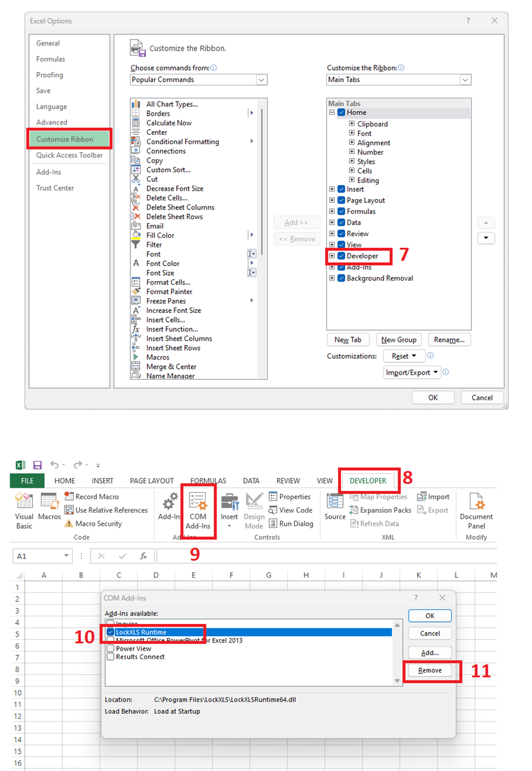The width and height of the screenshot is (532, 771).
Task: Open COM Add-Ins from ribbon
Action: click(198, 511)
